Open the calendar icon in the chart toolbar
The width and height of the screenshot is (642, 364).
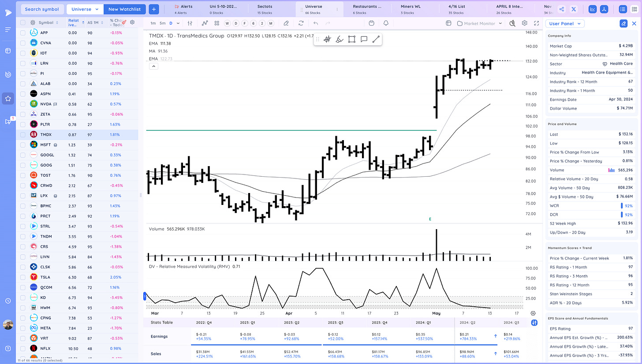click(x=372, y=23)
